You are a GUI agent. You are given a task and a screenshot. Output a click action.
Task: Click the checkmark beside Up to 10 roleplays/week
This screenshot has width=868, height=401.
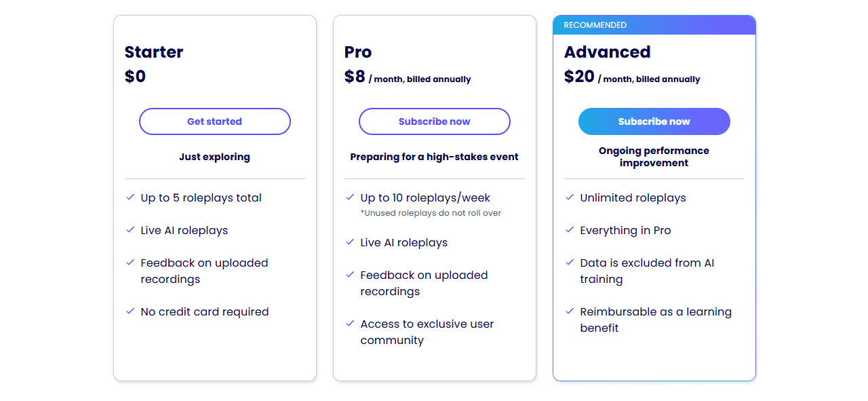pos(350,197)
